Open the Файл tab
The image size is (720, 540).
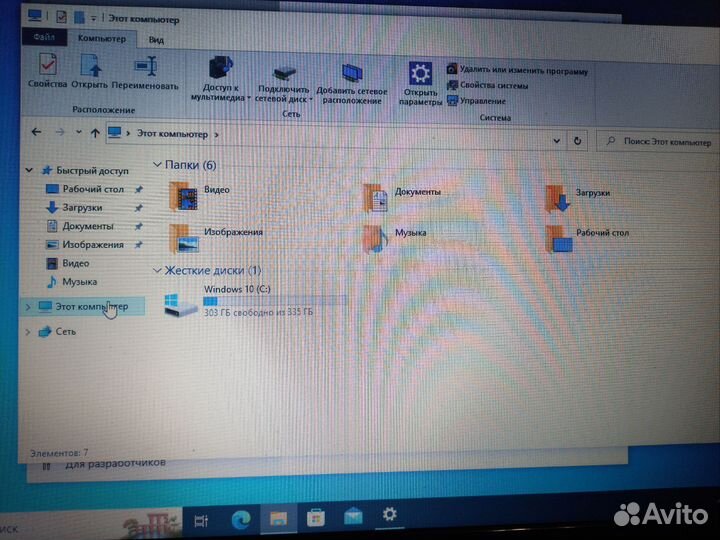coord(44,37)
